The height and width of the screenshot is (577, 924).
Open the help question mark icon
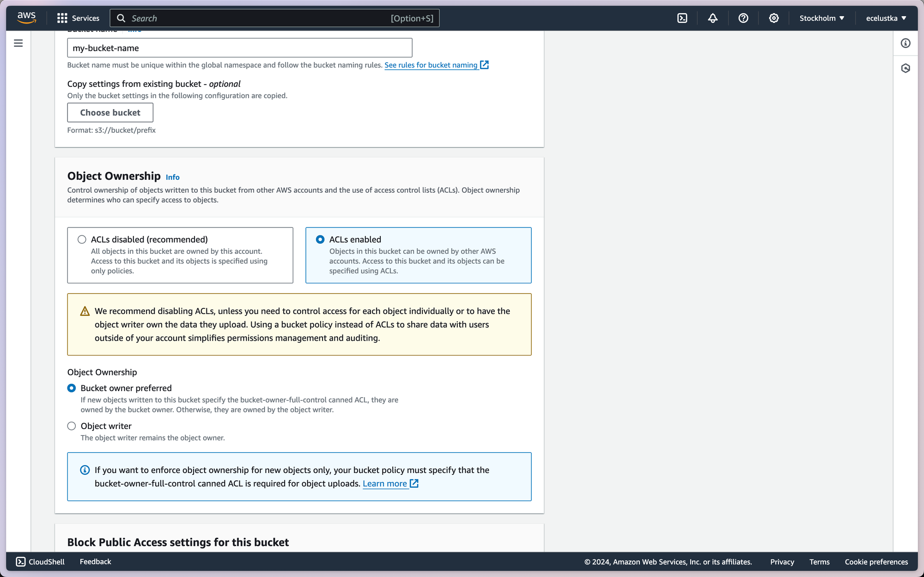(743, 18)
